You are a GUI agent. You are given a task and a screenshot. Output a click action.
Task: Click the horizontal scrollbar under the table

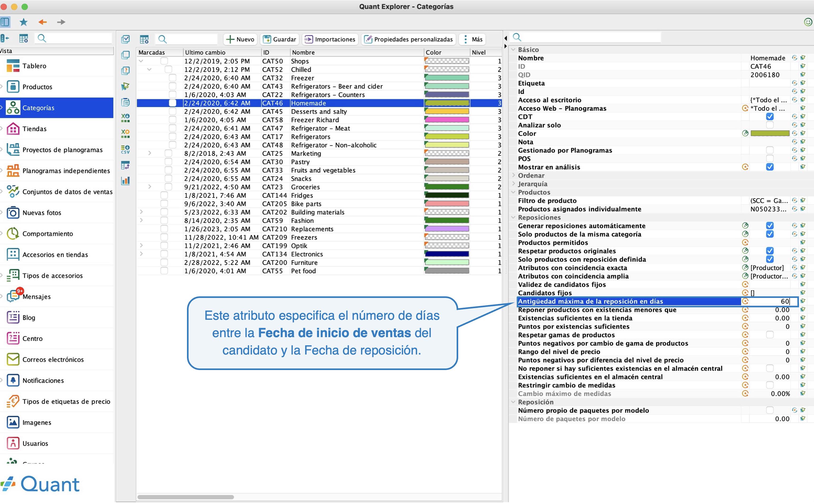(186, 497)
